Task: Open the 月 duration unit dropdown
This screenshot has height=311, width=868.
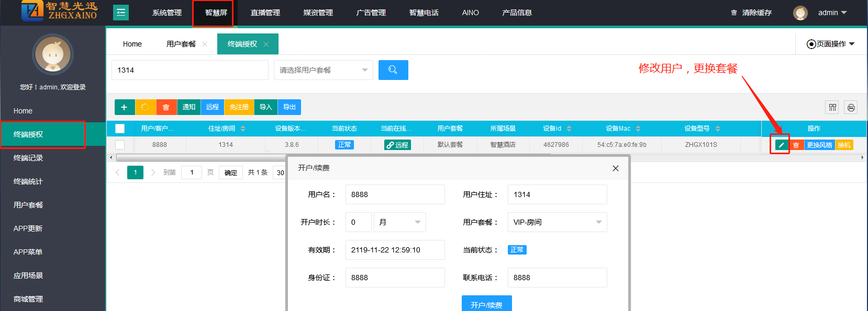Action: pos(399,222)
